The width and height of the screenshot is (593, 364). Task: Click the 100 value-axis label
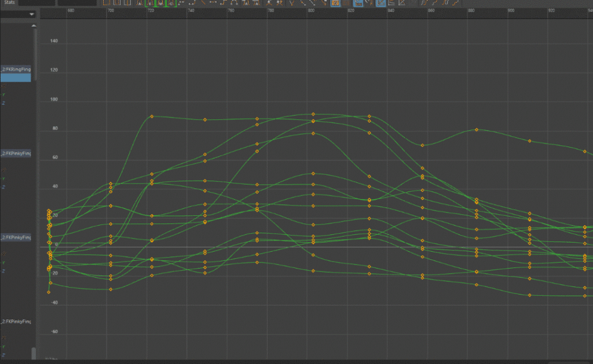point(54,100)
